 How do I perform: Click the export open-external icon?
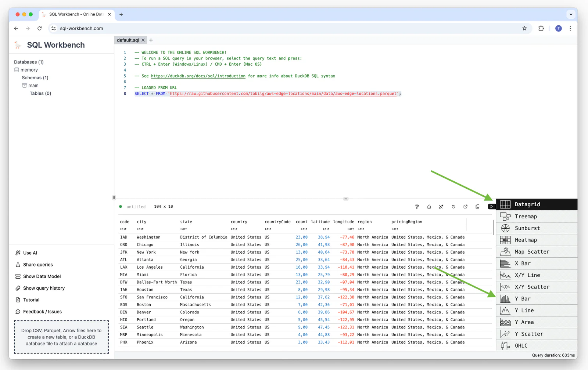click(x=465, y=207)
